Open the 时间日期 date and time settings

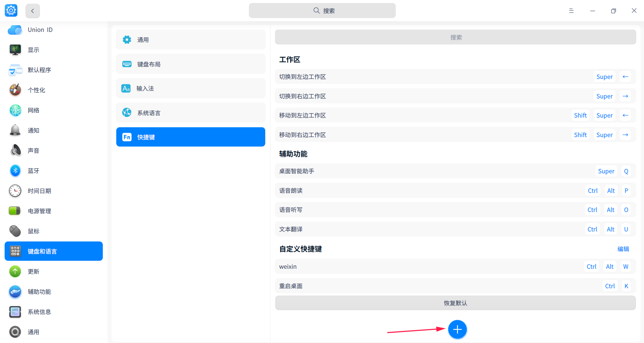(x=39, y=191)
